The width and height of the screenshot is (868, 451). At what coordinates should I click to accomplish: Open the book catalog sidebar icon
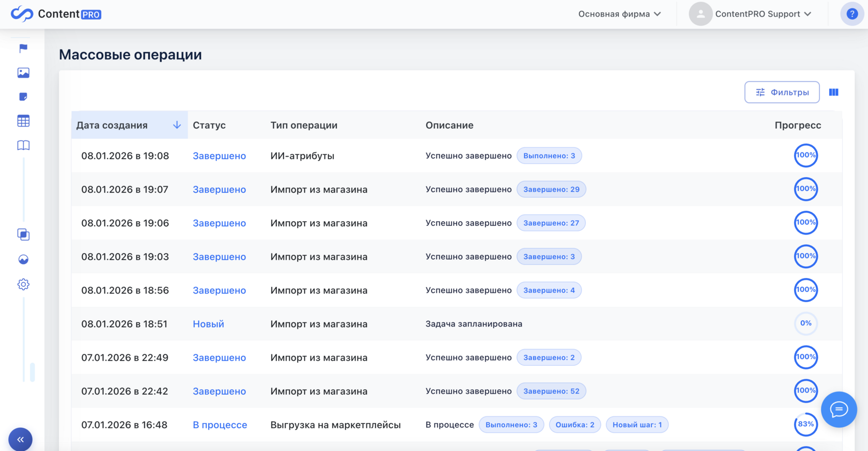[23, 145]
